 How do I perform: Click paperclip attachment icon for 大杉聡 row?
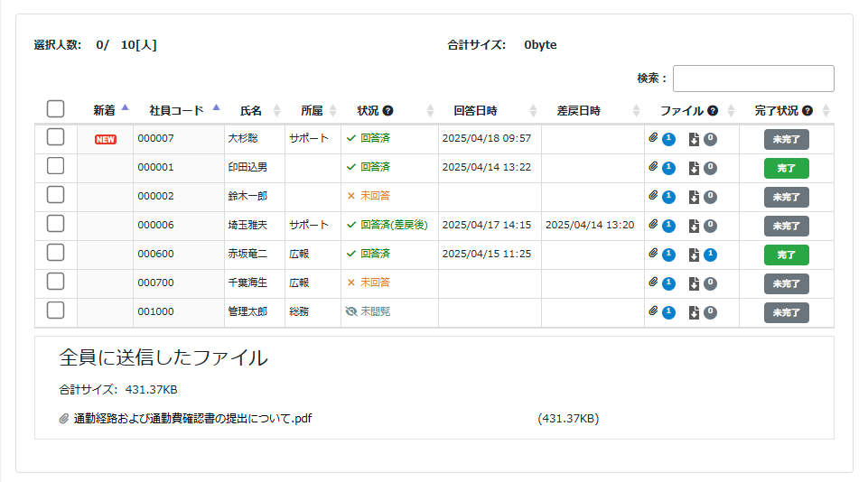654,139
